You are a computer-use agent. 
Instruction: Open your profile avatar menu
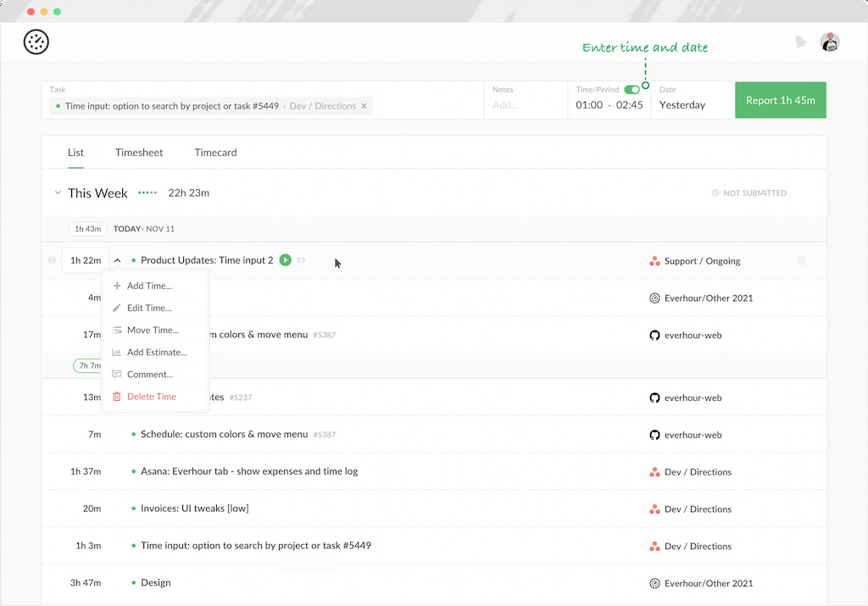pyautogui.click(x=829, y=42)
